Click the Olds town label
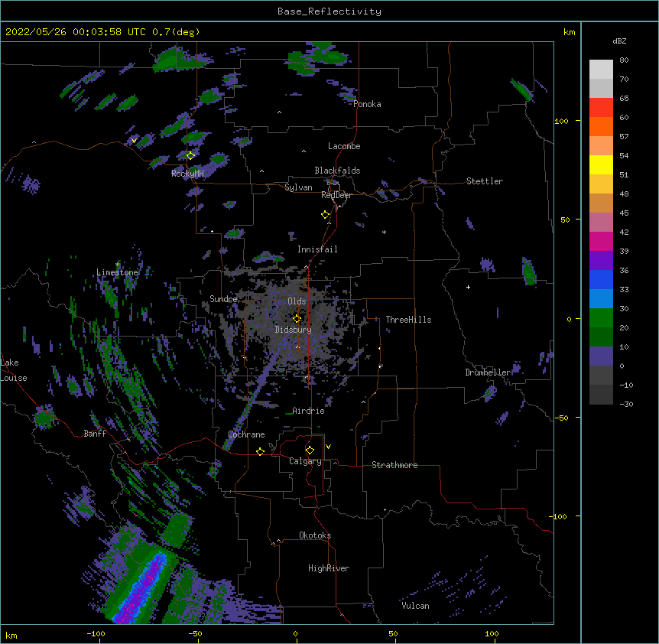The image size is (659, 644). (297, 301)
